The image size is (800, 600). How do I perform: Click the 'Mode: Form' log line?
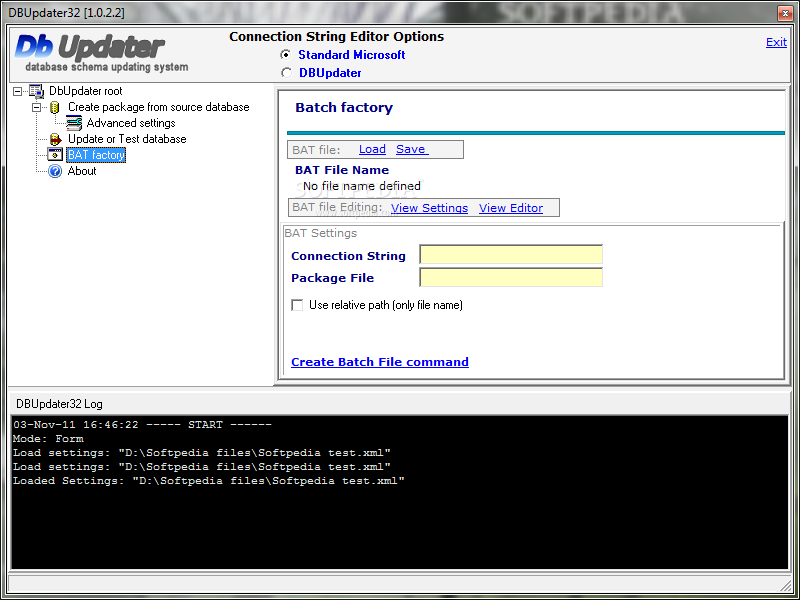(x=48, y=439)
